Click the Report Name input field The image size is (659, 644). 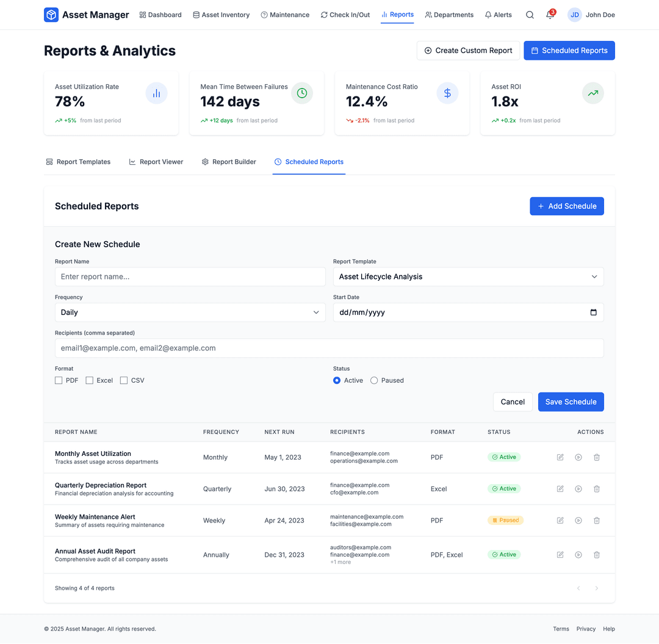click(x=190, y=276)
